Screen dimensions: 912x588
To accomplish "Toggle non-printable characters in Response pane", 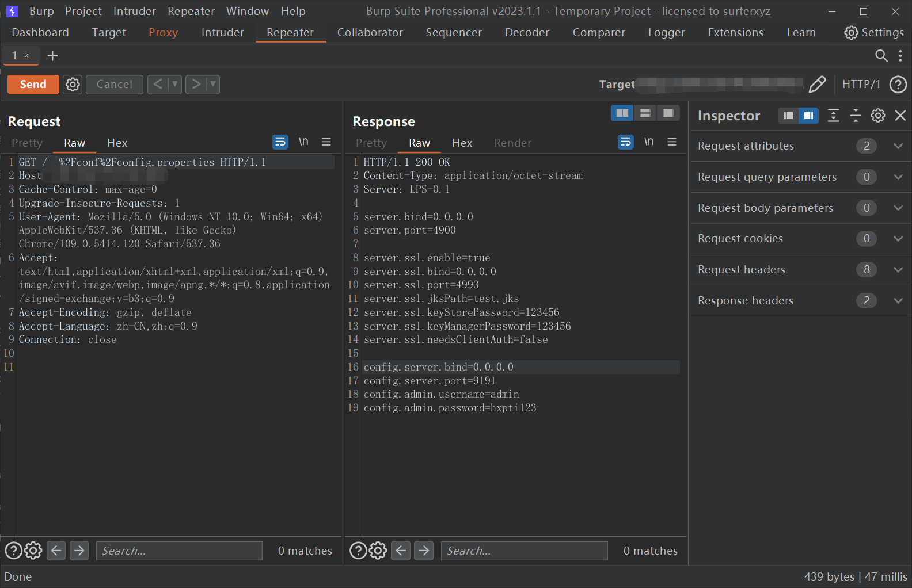I will click(x=649, y=142).
